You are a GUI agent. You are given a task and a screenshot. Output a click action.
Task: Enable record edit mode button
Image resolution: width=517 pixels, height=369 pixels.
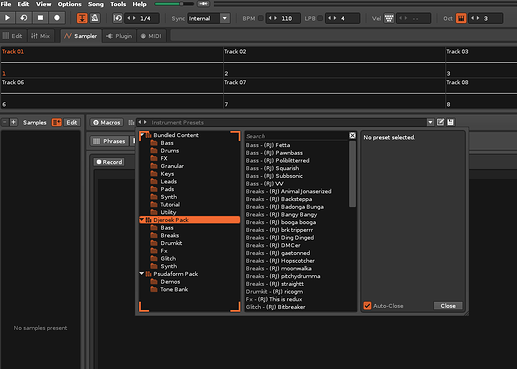57,18
